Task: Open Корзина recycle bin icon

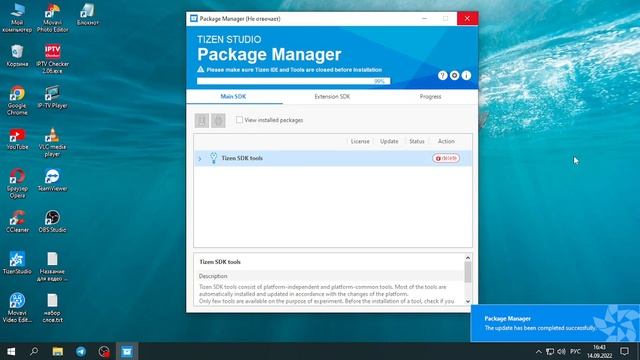Action: 17,56
